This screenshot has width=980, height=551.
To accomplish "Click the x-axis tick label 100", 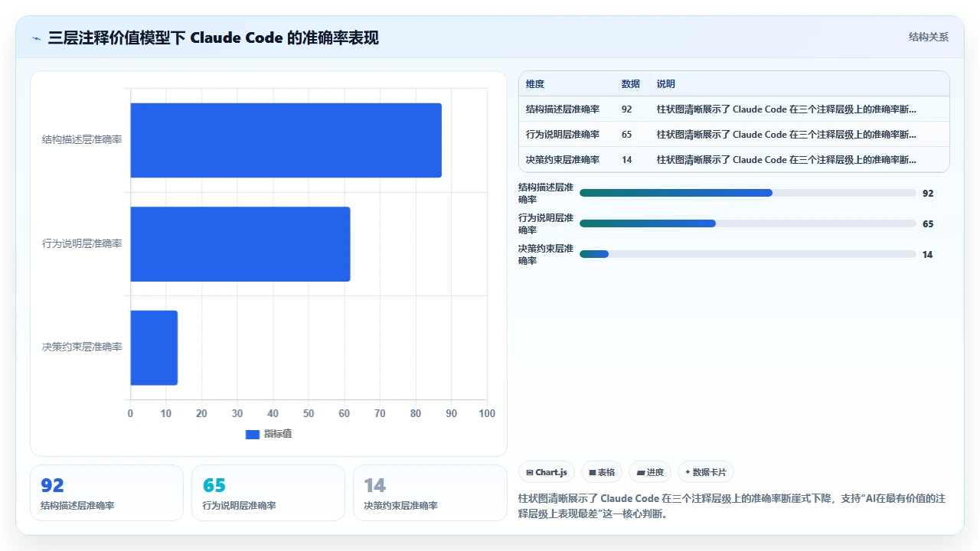I will click(487, 413).
